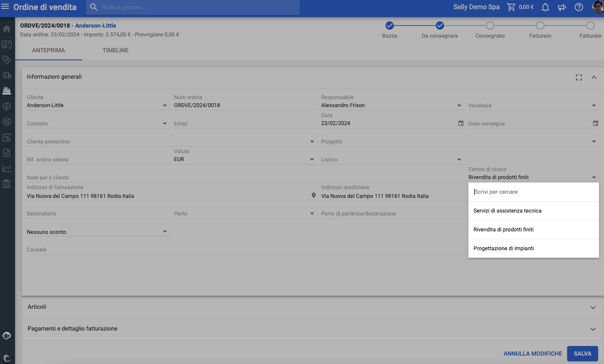Click the help question mark icon

point(578,7)
